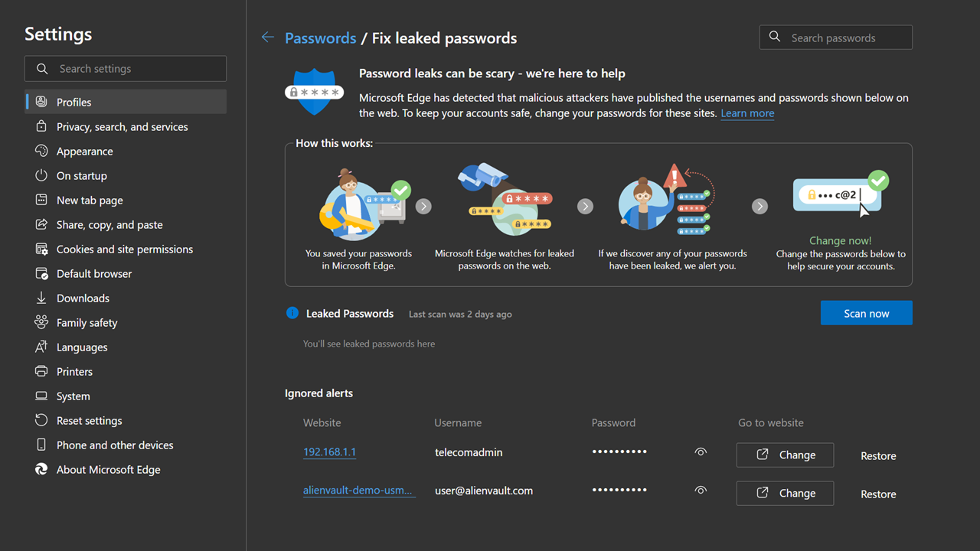Screen dimensions: 980x551
Task: Focus the Search passwords field
Action: pyautogui.click(x=836, y=37)
